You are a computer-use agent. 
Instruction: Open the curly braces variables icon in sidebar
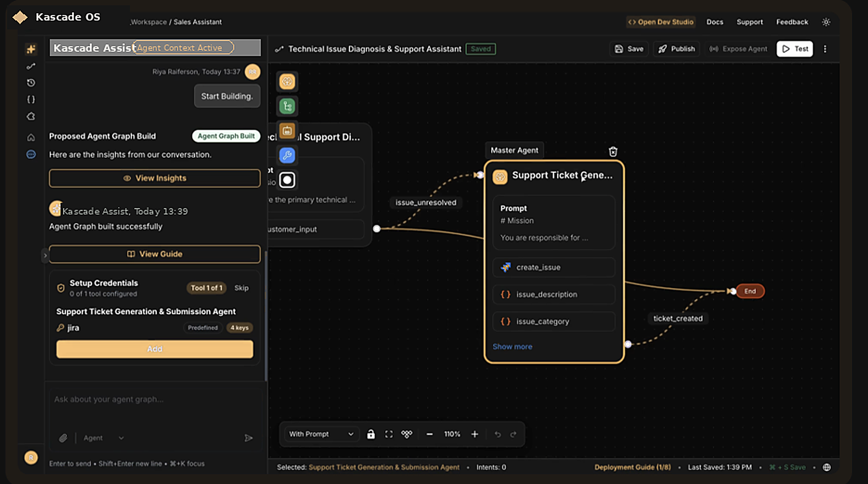click(31, 99)
